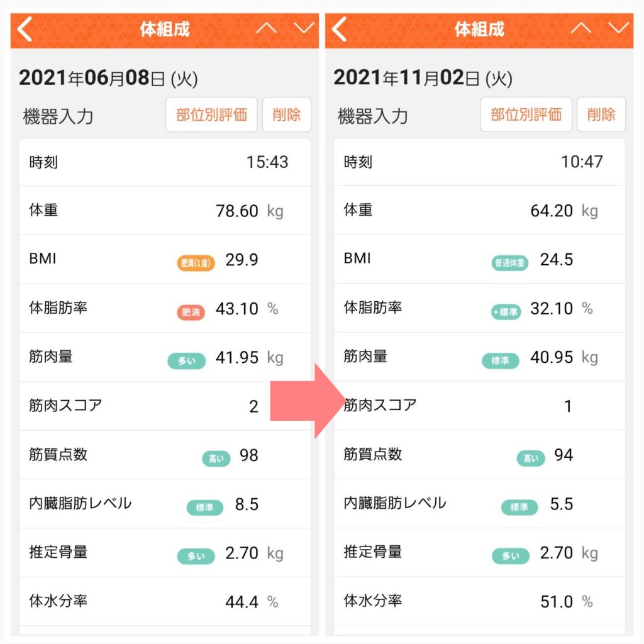Tap the red 肥満 body fat badge

(x=191, y=312)
